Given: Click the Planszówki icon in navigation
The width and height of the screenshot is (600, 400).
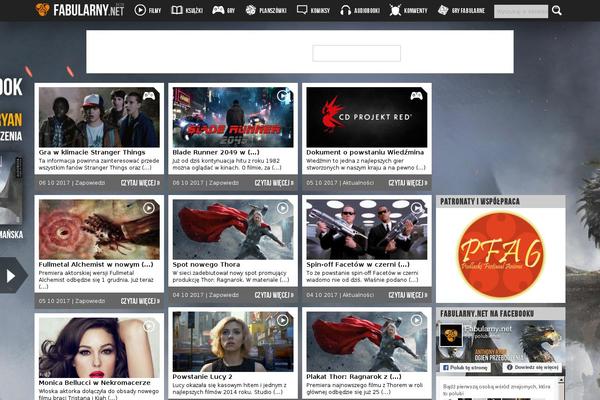Looking at the screenshot, I should point(251,10).
